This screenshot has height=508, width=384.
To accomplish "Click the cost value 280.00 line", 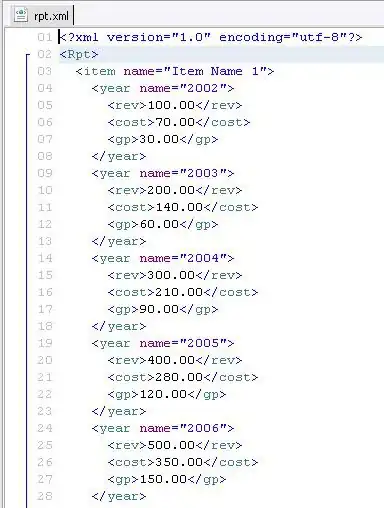I will tap(183, 377).
